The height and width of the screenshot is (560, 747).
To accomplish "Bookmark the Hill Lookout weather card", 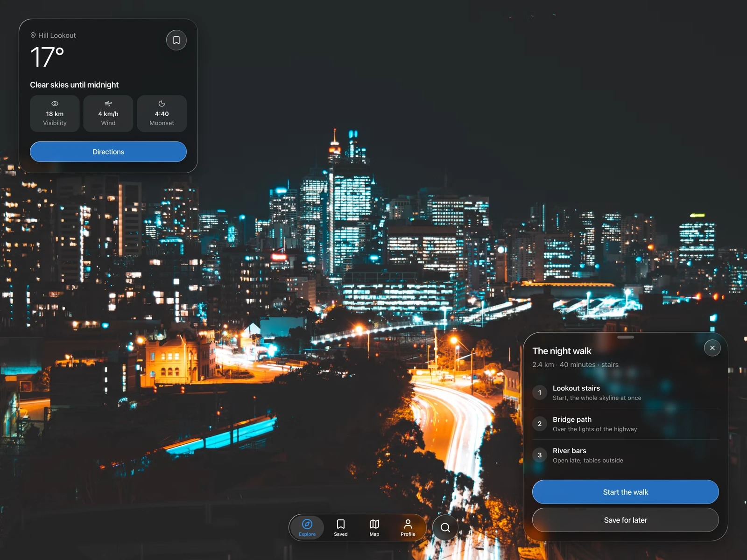I will click(x=176, y=40).
